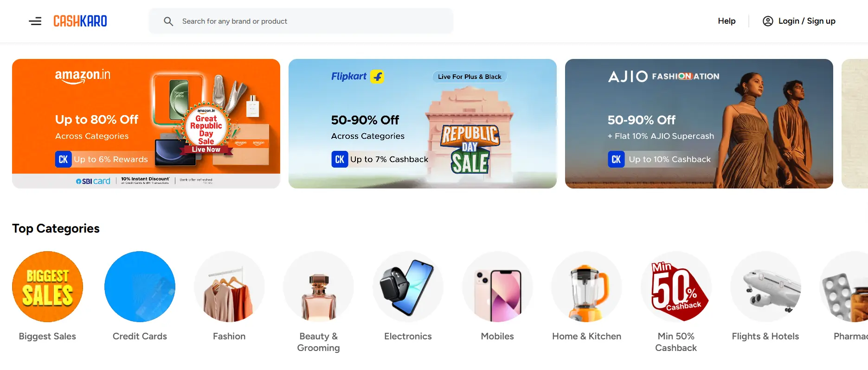Open the Amazon Great Republic Day Sale banner
Screen dimensions: 868x370
146,123
